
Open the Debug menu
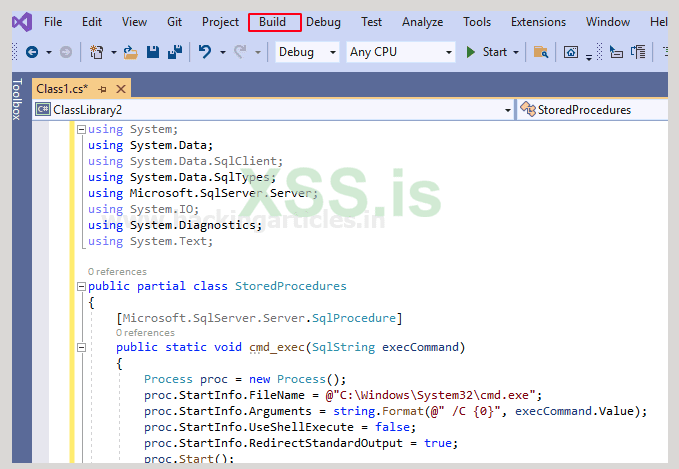[x=323, y=22]
